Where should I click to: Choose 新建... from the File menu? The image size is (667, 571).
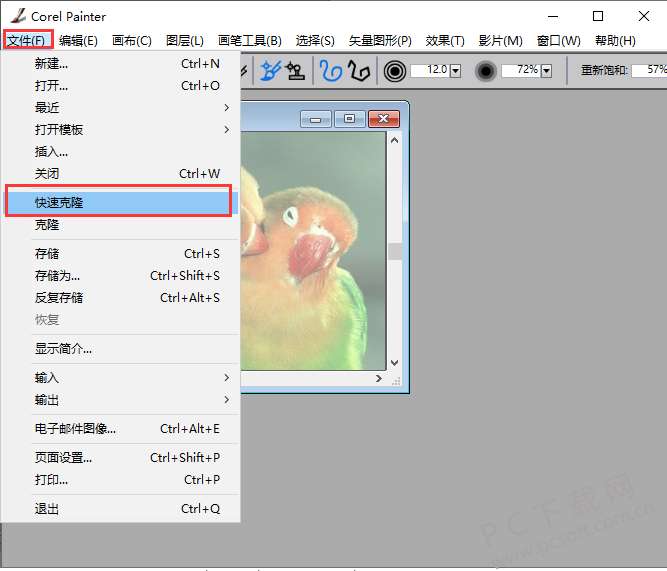121,64
